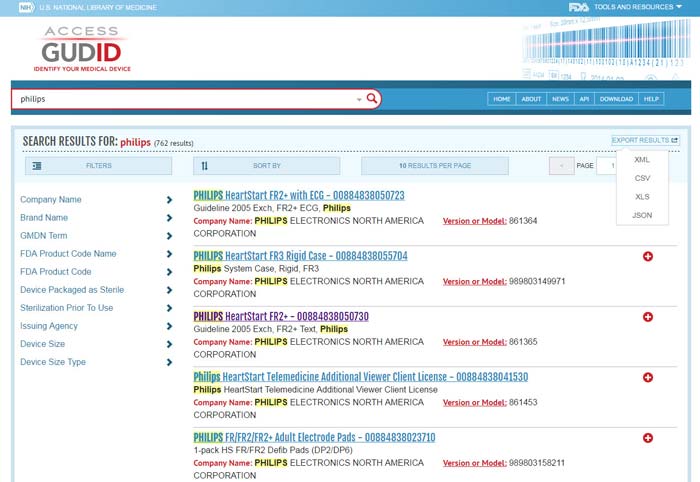
Task: Open the Help menu item
Action: [x=651, y=99]
